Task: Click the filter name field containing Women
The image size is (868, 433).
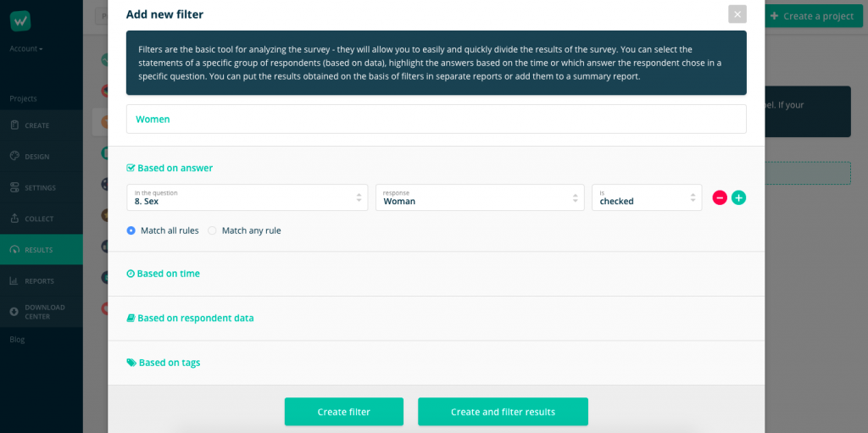Action: click(436, 119)
